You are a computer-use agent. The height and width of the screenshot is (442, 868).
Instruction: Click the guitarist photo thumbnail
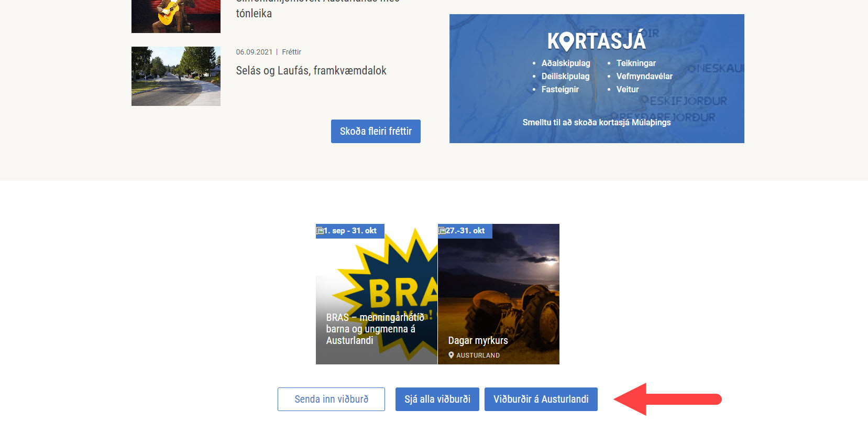[176, 16]
